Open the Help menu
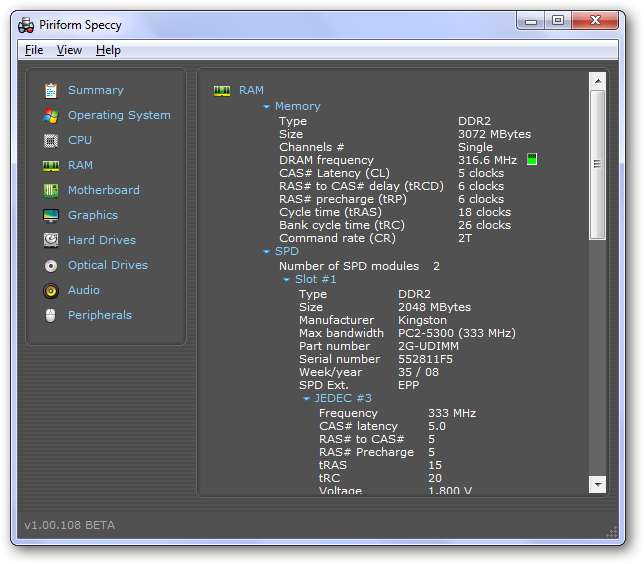This screenshot has width=644, height=564. coord(108,50)
